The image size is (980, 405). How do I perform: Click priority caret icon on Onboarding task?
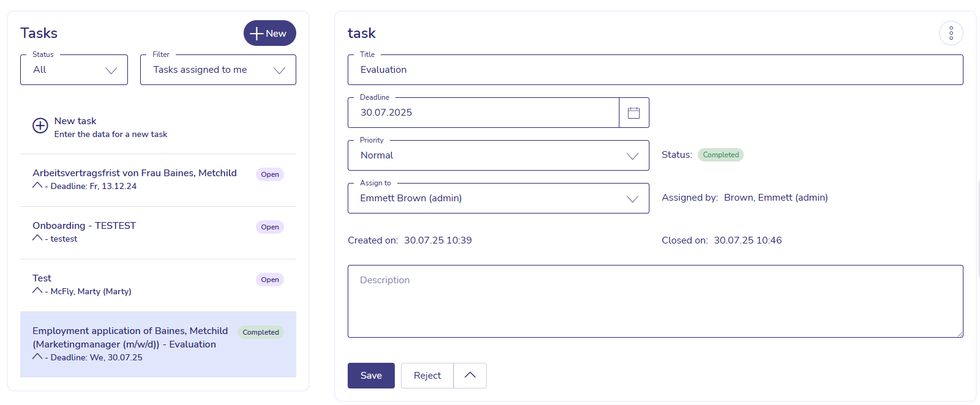click(x=37, y=238)
